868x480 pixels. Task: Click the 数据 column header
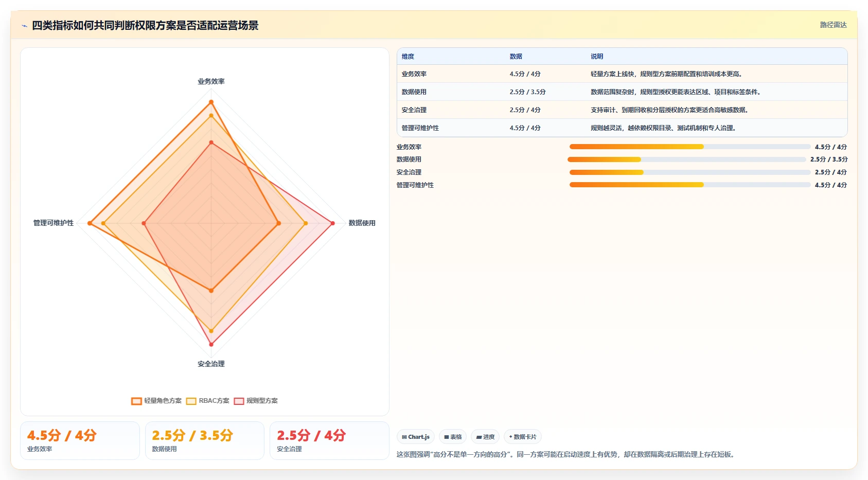(x=516, y=57)
